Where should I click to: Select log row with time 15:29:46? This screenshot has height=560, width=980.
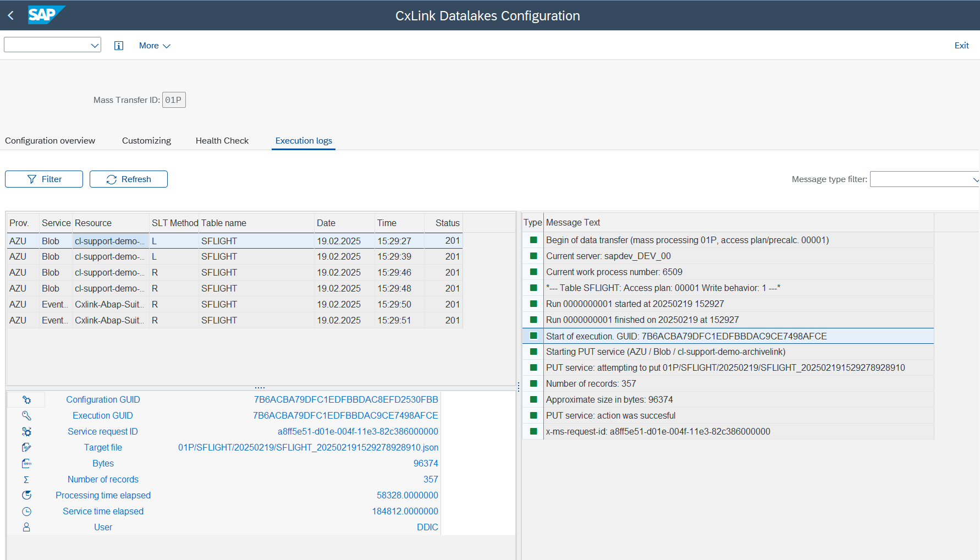[235, 273]
